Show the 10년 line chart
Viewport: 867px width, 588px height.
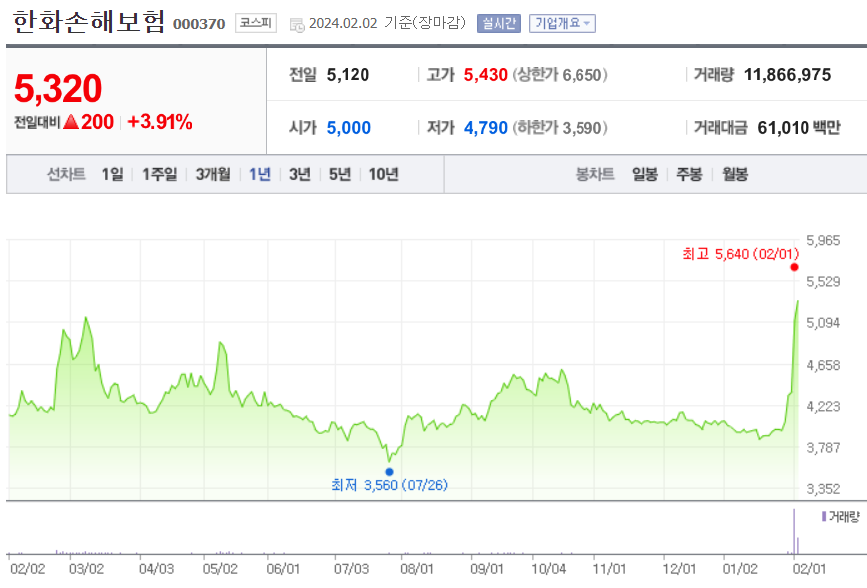point(383,174)
